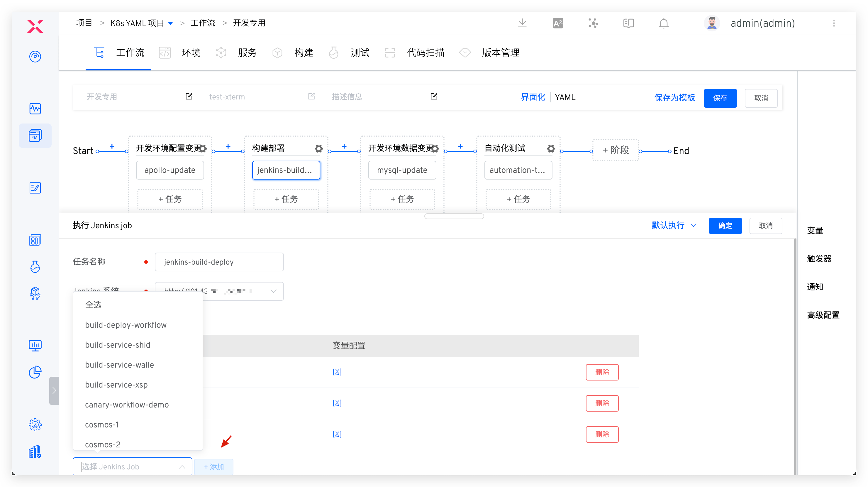Open 触发器 in right panel

click(x=819, y=258)
